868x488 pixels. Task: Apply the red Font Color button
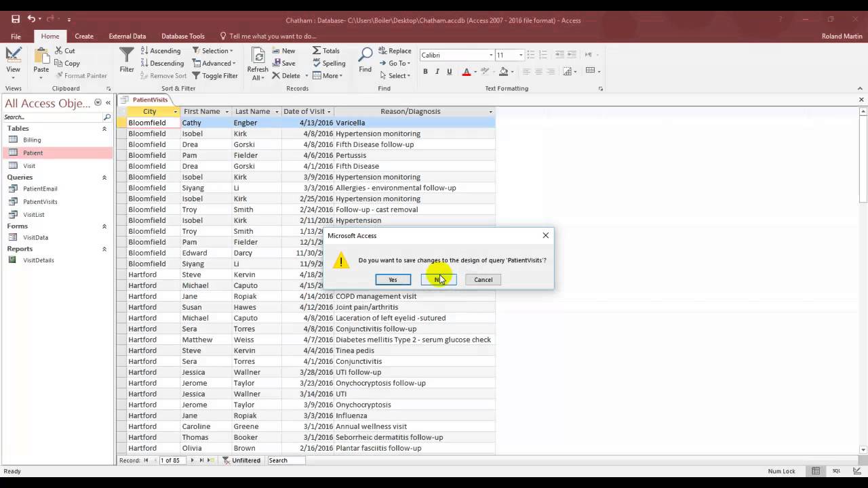coord(466,71)
